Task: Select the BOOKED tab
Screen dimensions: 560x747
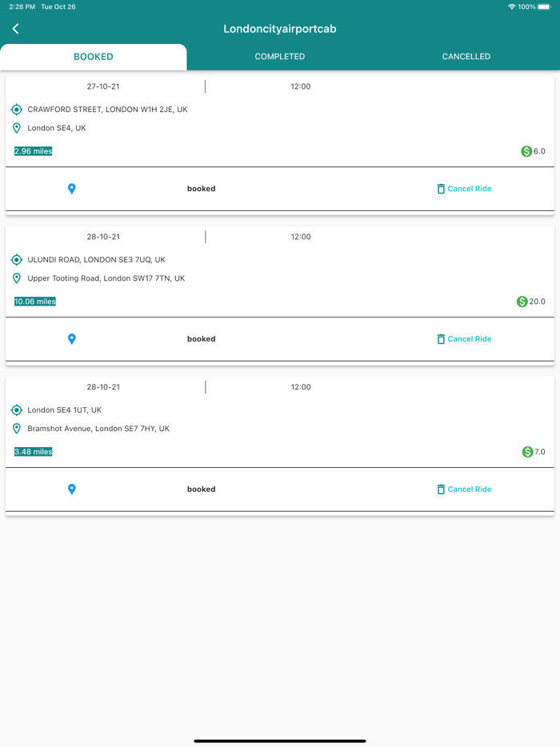Action: (94, 57)
